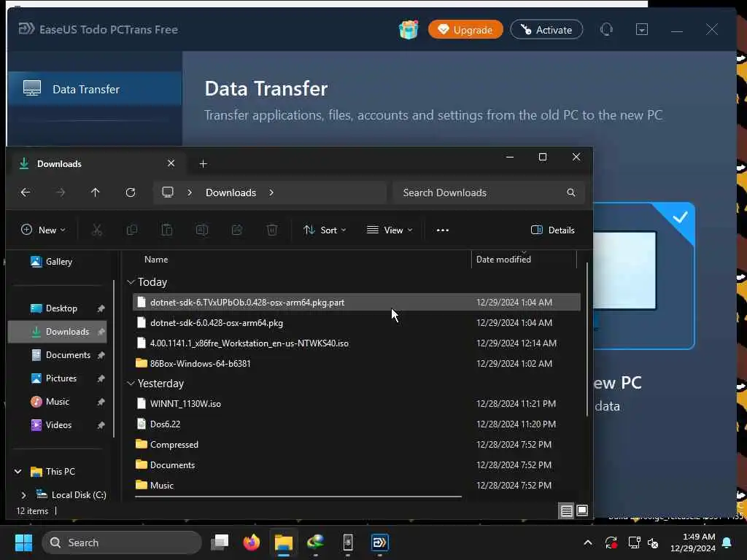Click the PC icon in address bar
The width and height of the screenshot is (747, 560).
(x=168, y=192)
